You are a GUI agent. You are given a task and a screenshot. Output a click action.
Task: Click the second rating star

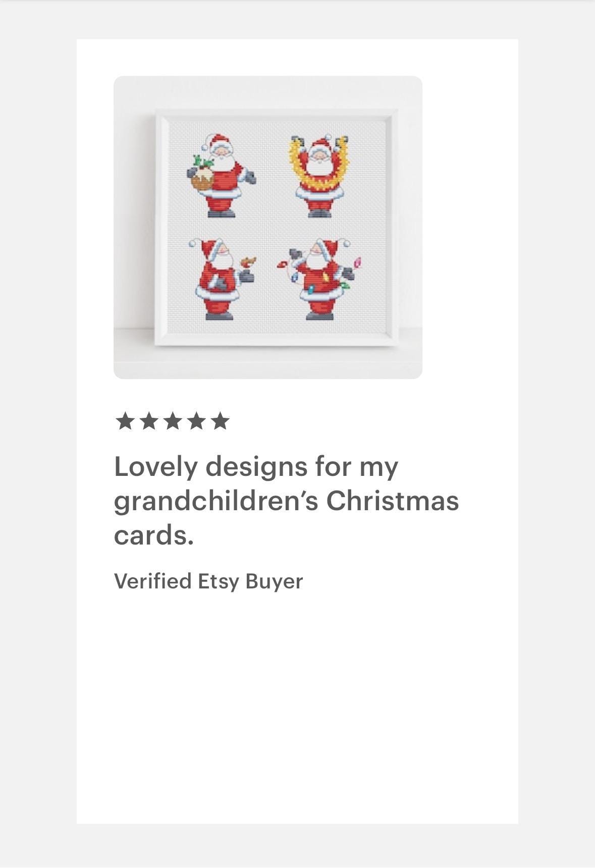pos(148,421)
